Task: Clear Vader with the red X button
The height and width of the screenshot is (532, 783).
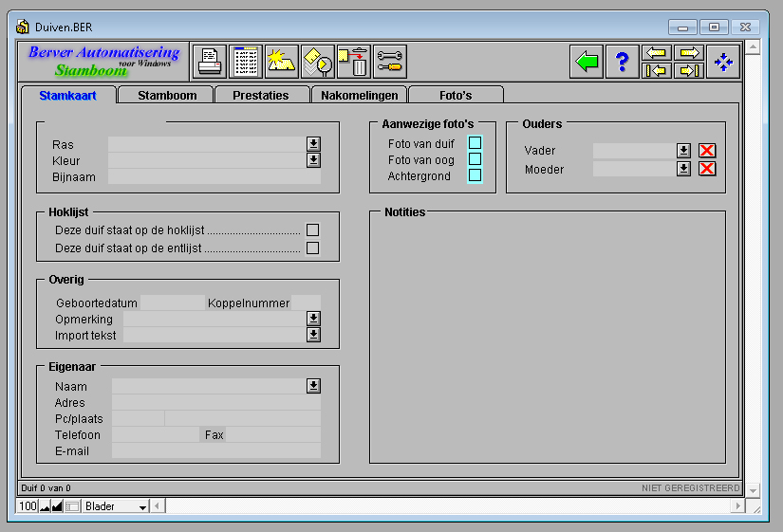Action: [707, 151]
